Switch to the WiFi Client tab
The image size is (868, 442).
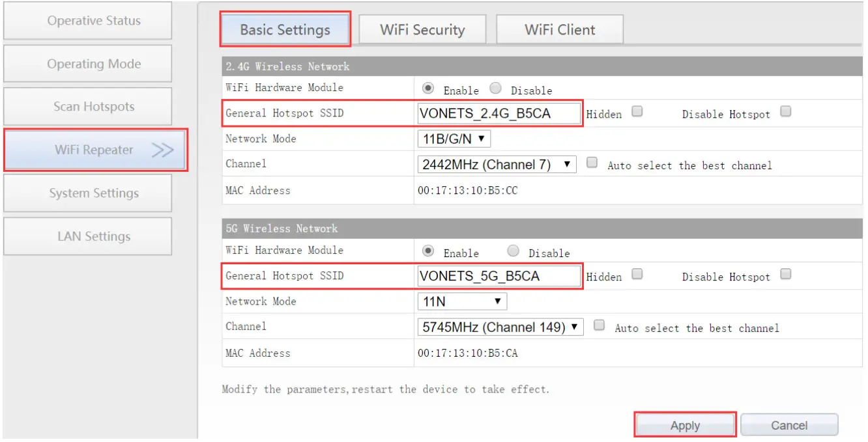pyautogui.click(x=558, y=29)
